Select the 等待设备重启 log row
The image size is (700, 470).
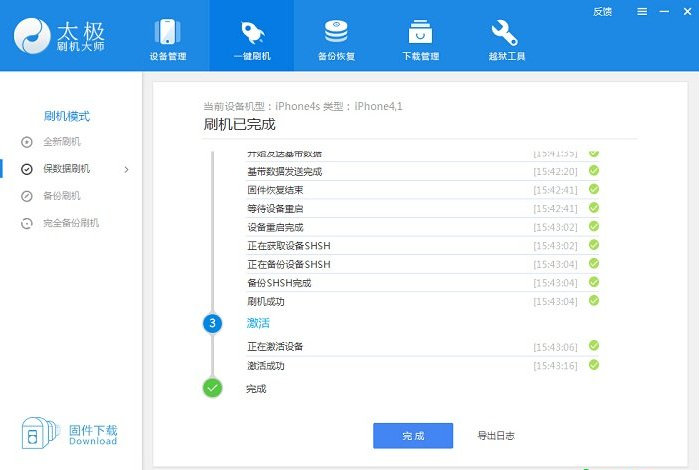pyautogui.click(x=423, y=208)
